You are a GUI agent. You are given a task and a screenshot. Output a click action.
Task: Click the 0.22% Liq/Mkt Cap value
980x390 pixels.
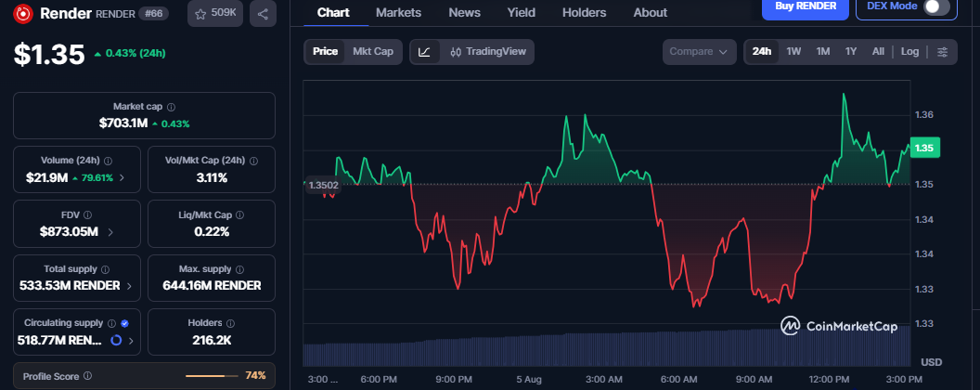[x=212, y=232]
